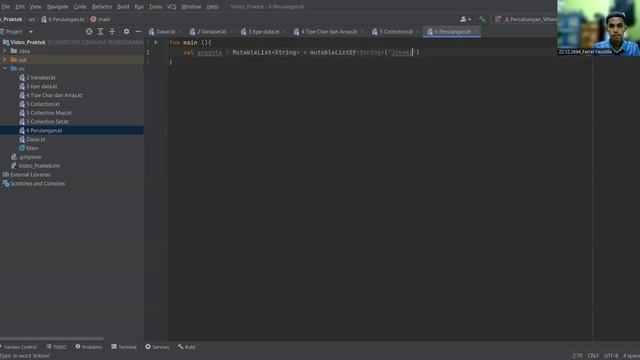Click the UTF-8 encoding status
The image size is (640, 360).
611,356
